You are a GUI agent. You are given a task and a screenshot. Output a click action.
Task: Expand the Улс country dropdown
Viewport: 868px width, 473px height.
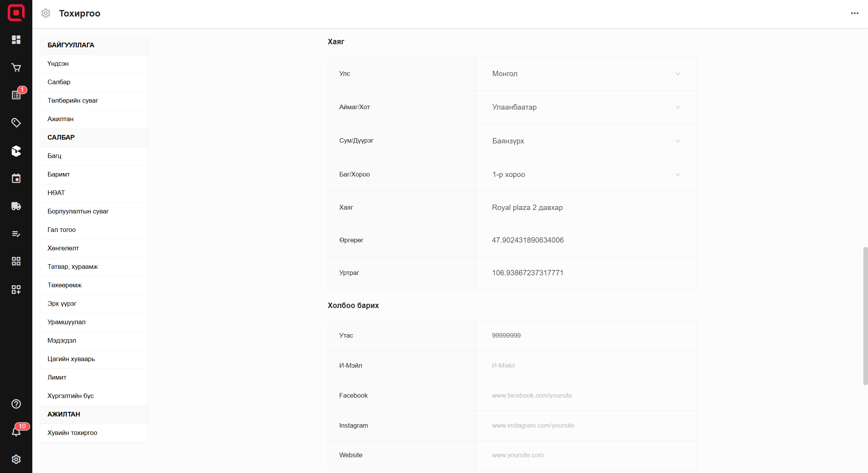(x=586, y=74)
